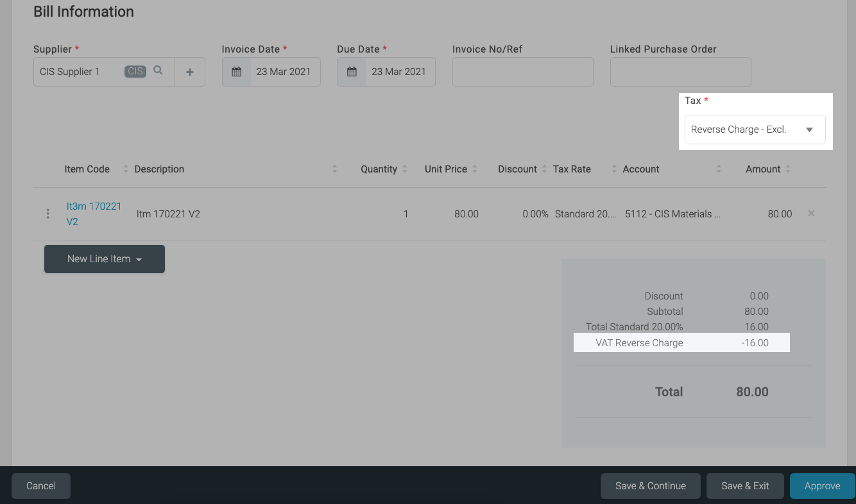The image size is (856, 504).
Task: Open the Invoice Date calendar icon
Action: [235, 71]
